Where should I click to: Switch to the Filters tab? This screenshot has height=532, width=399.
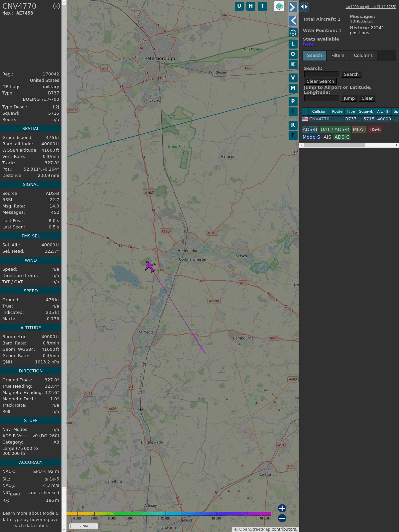tap(337, 56)
